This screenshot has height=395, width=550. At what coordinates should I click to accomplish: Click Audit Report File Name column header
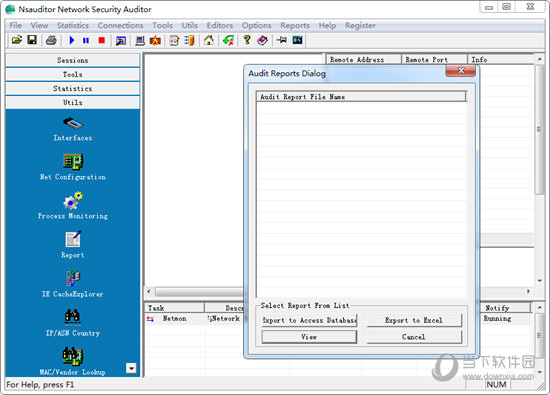362,97
